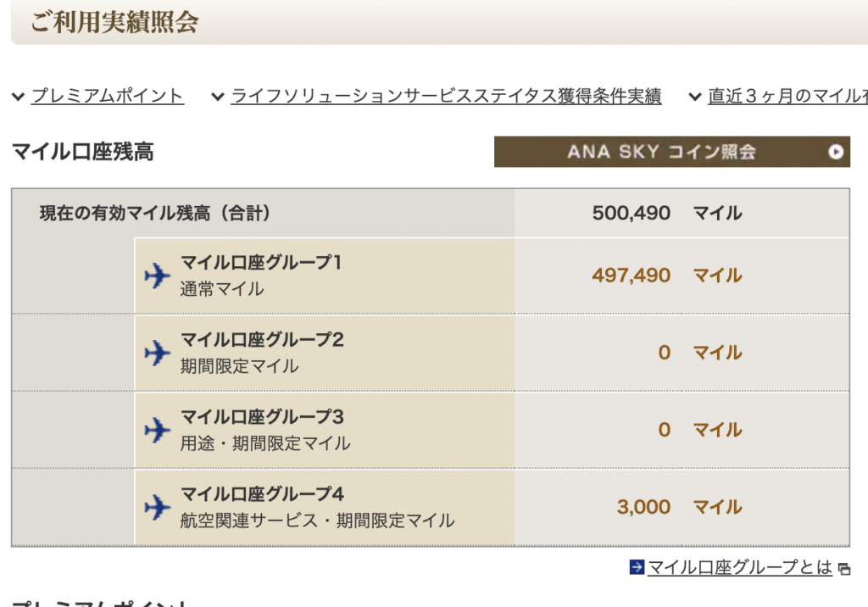Expand chevron before ライフソリューションサービスステイタス獲得条件実績
This screenshot has width=868, height=607.
pyautogui.click(x=218, y=97)
